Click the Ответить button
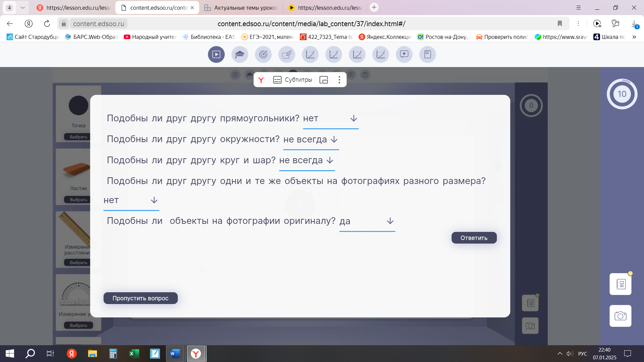This screenshot has width=644, height=362. tap(474, 238)
